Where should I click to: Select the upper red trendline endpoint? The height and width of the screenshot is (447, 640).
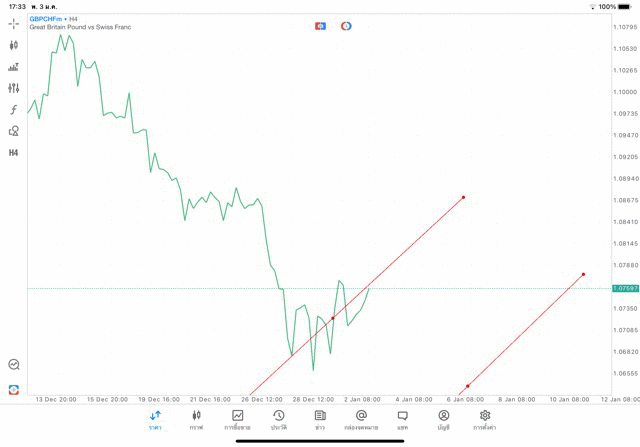coord(463,197)
